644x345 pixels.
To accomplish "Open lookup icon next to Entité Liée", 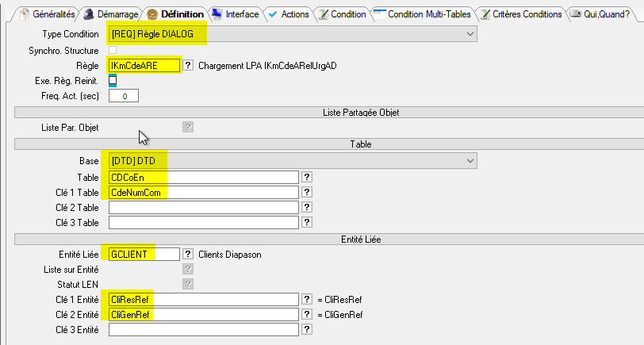I will pyautogui.click(x=188, y=254).
